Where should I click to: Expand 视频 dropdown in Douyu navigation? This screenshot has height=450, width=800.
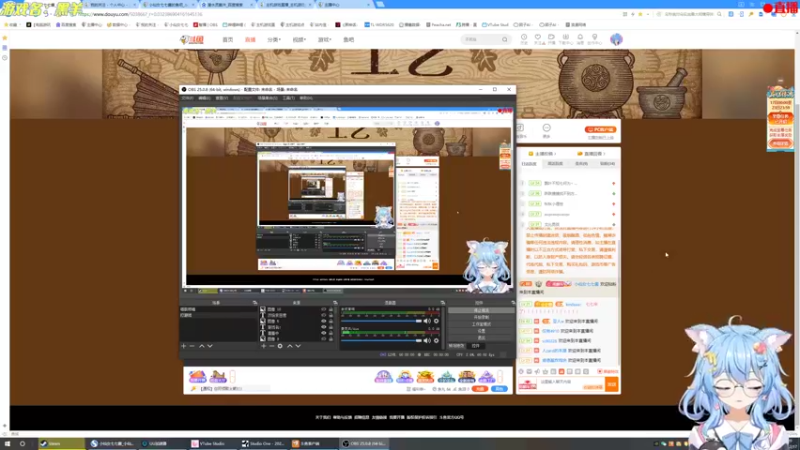[x=299, y=39]
